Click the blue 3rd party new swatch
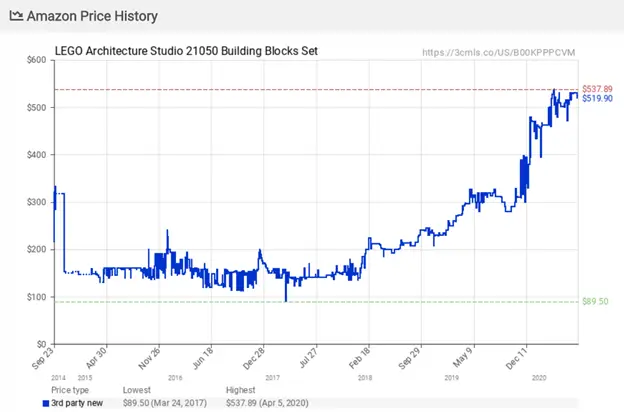Image resolution: width=624 pixels, height=412 pixels. coord(46,404)
